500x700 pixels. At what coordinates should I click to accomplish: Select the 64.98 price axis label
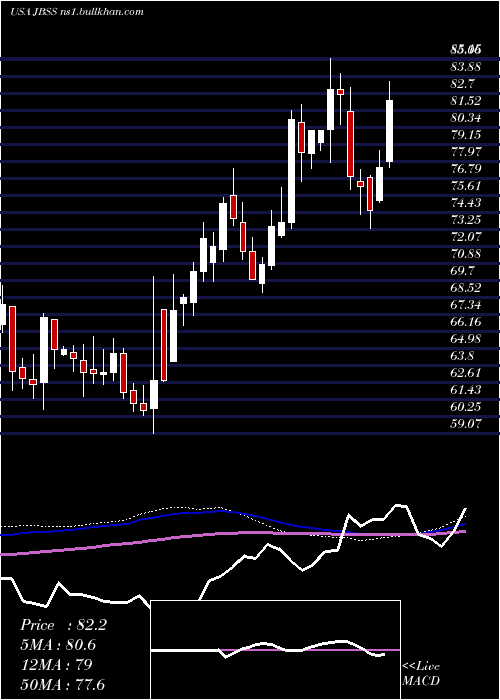466,338
